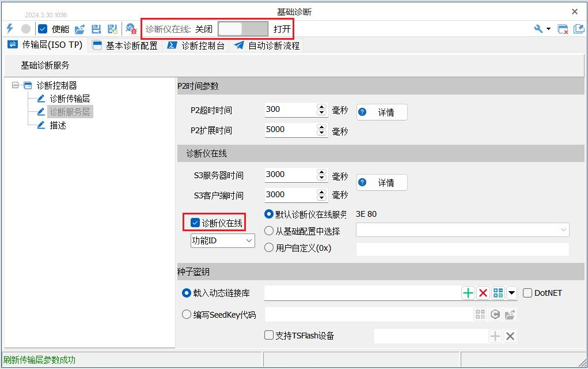Select 从基础配置中选择 radio button
588x369 pixels.
269,231
